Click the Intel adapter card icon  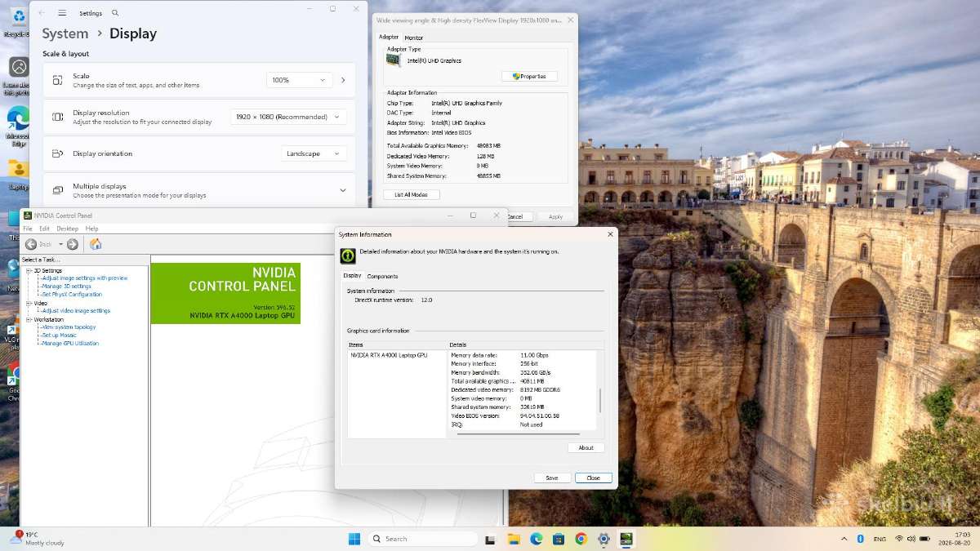pyautogui.click(x=394, y=60)
